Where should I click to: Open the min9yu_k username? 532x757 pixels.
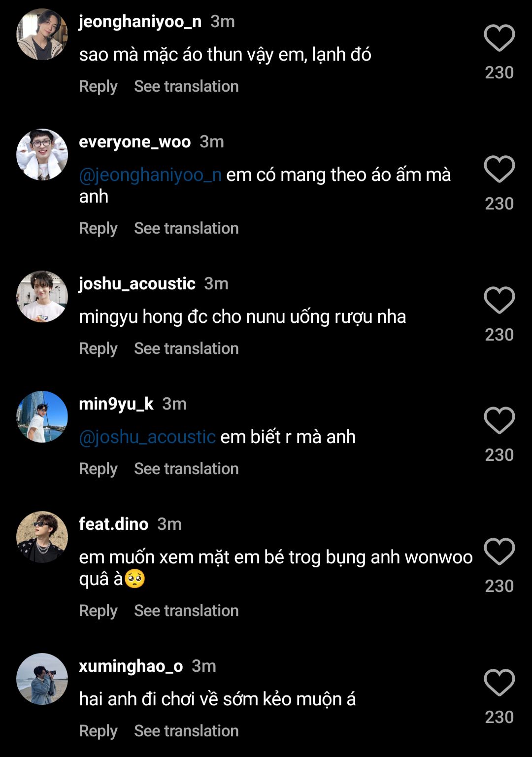[116, 404]
